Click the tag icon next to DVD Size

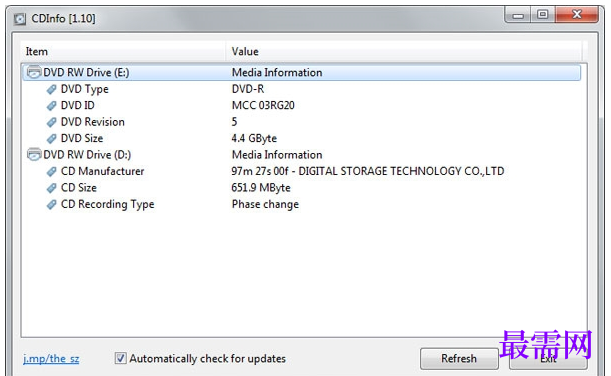pyautogui.click(x=51, y=139)
